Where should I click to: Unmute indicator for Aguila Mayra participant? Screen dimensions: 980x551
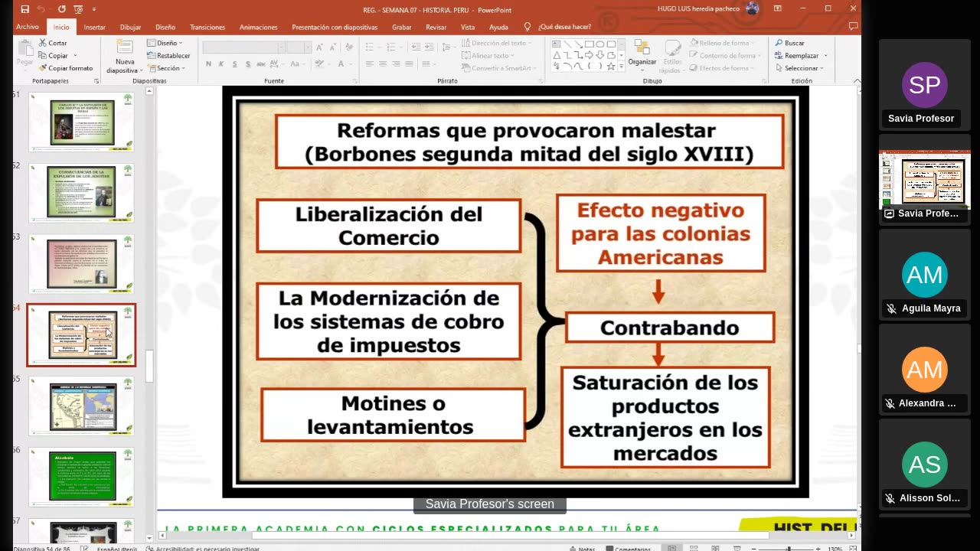[x=891, y=308]
